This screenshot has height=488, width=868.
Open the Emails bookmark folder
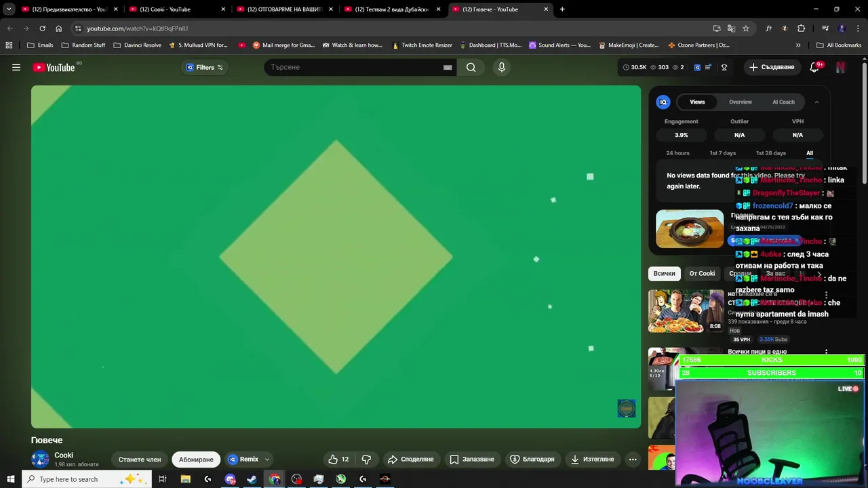point(40,45)
